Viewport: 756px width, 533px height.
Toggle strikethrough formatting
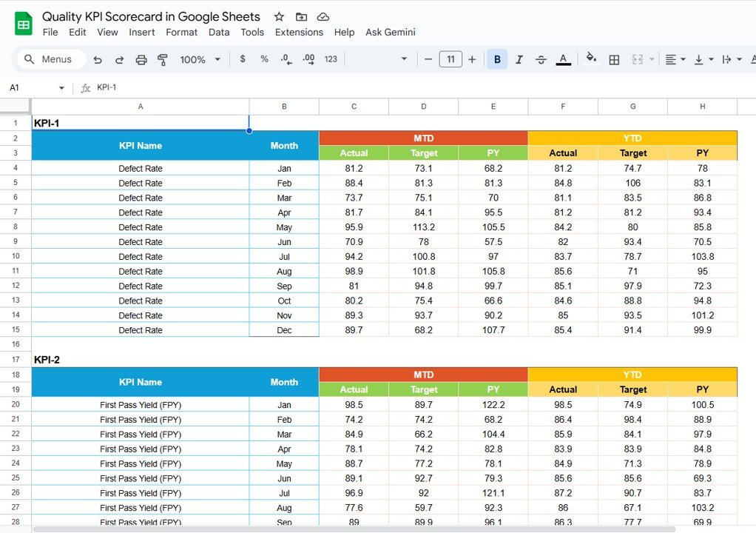tap(541, 59)
